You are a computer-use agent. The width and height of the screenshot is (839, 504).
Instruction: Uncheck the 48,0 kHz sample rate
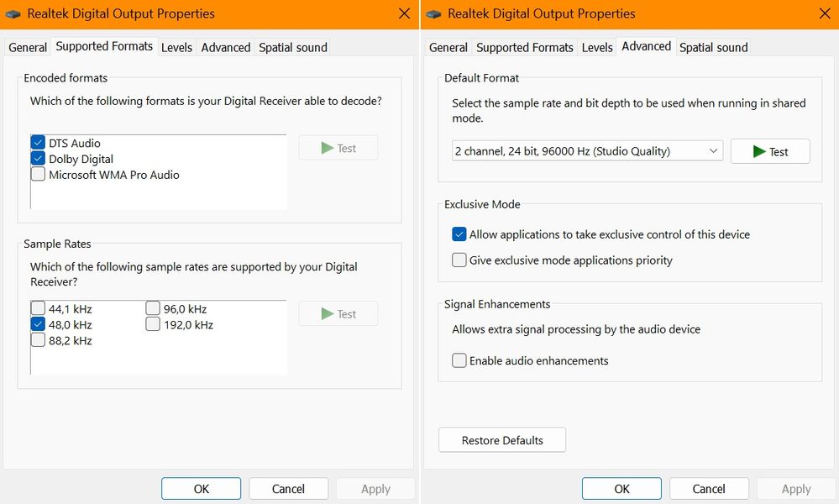[38, 324]
